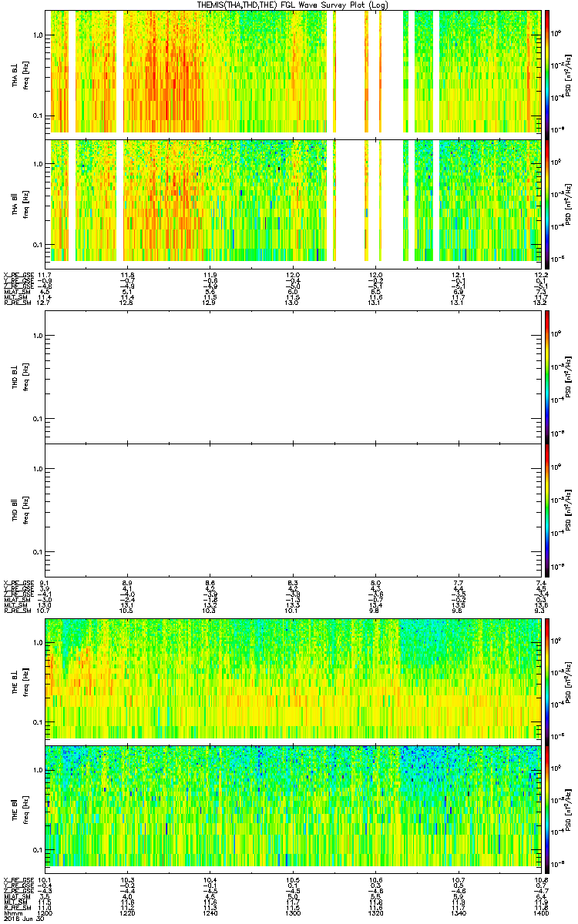This screenshot has height=924, width=578.
Task: Click the 0.1 frequency tick of THA B-perpendicular
Action: pos(38,115)
